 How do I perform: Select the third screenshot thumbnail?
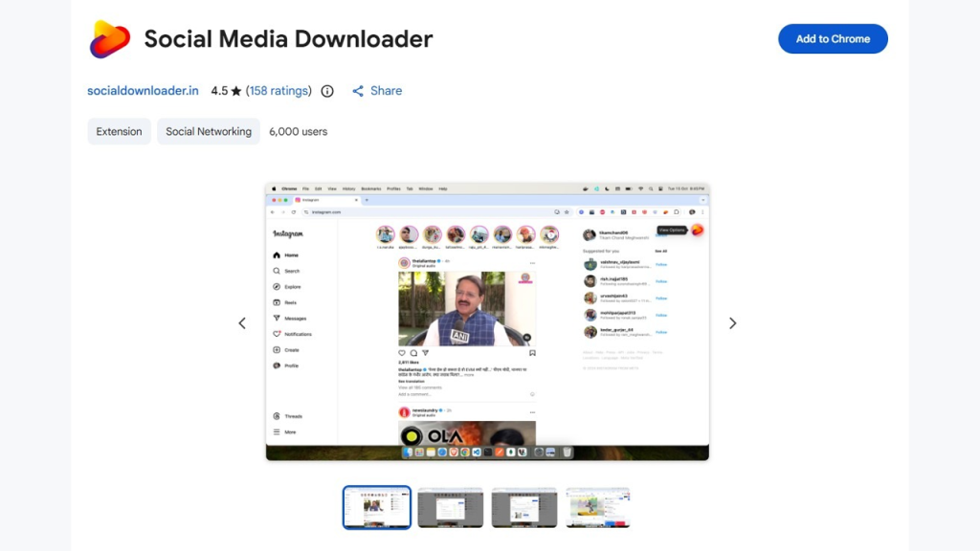tap(524, 507)
